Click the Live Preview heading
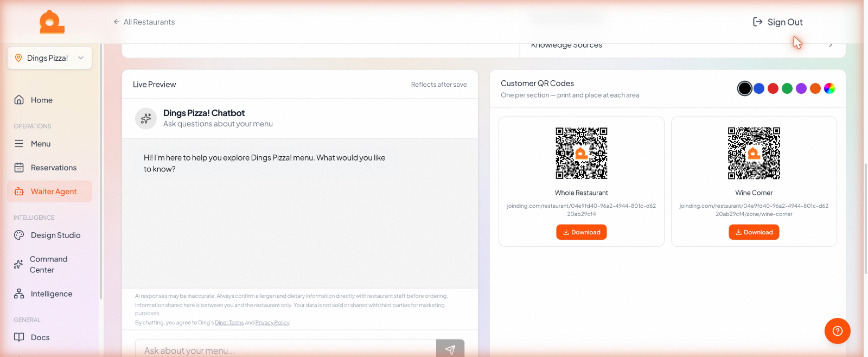This screenshot has height=357, width=868. [x=155, y=85]
